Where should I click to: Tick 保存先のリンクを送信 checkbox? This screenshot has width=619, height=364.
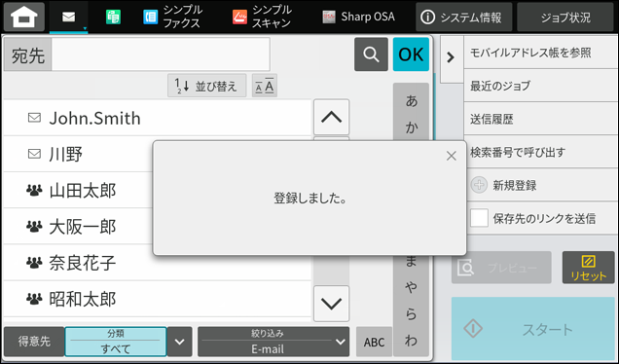479,218
